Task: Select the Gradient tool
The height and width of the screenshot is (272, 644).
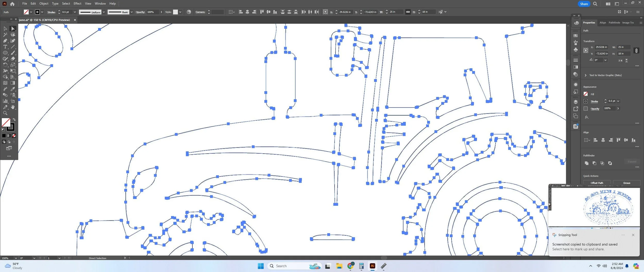Action: pos(13,83)
